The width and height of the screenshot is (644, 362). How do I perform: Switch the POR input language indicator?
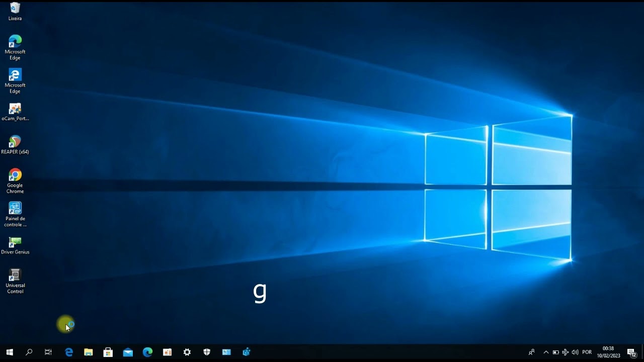click(x=587, y=352)
